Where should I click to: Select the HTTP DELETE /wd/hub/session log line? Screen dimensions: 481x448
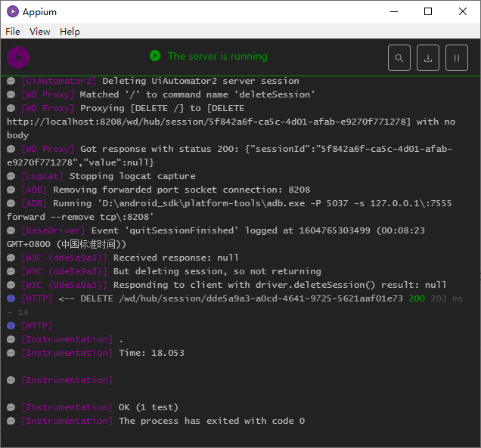coord(234,305)
